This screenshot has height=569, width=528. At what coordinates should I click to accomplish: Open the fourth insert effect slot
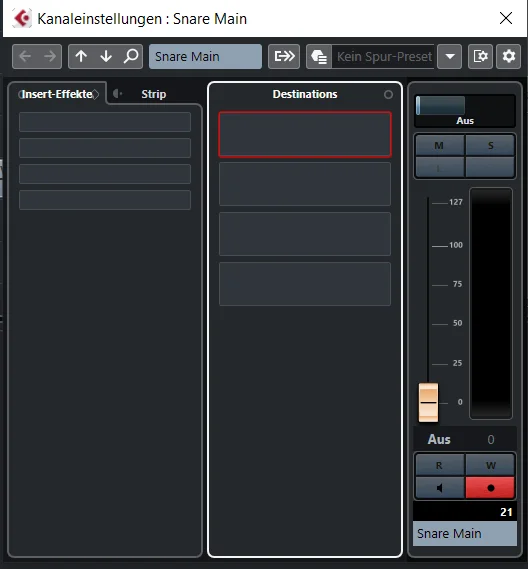pos(105,200)
